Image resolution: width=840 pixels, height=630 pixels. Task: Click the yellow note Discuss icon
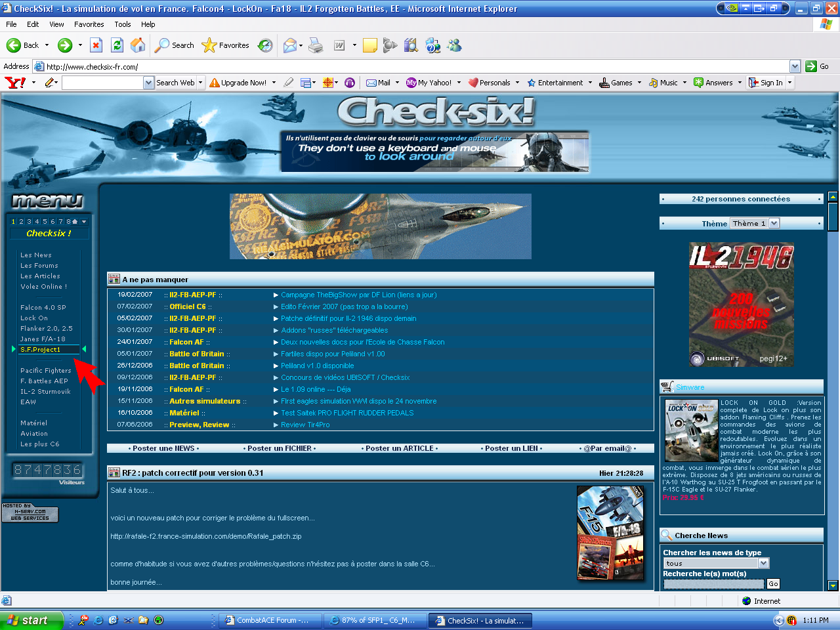[370, 45]
